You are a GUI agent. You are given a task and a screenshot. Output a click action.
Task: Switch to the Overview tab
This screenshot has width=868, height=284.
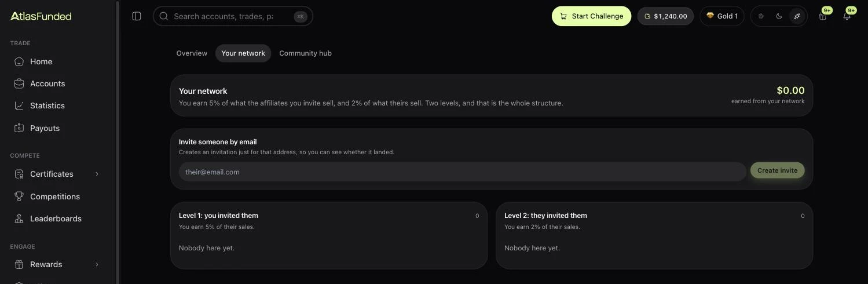[x=192, y=53]
